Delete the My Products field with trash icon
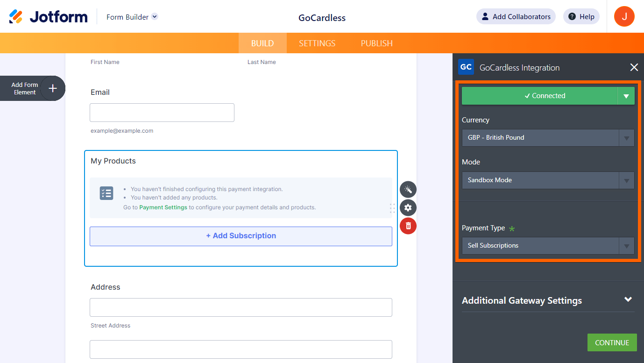Viewport: 644px width, 363px height. pos(408,226)
